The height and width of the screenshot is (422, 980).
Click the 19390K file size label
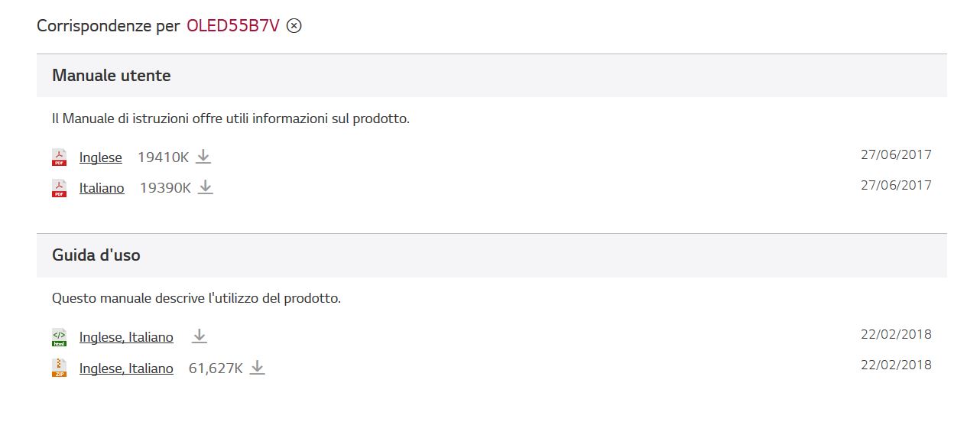point(165,188)
